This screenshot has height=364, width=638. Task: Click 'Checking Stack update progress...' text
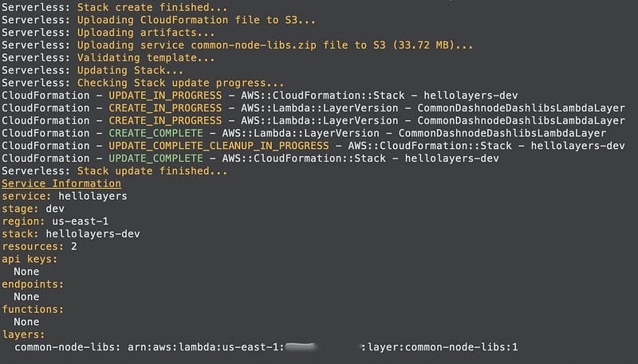[180, 84]
